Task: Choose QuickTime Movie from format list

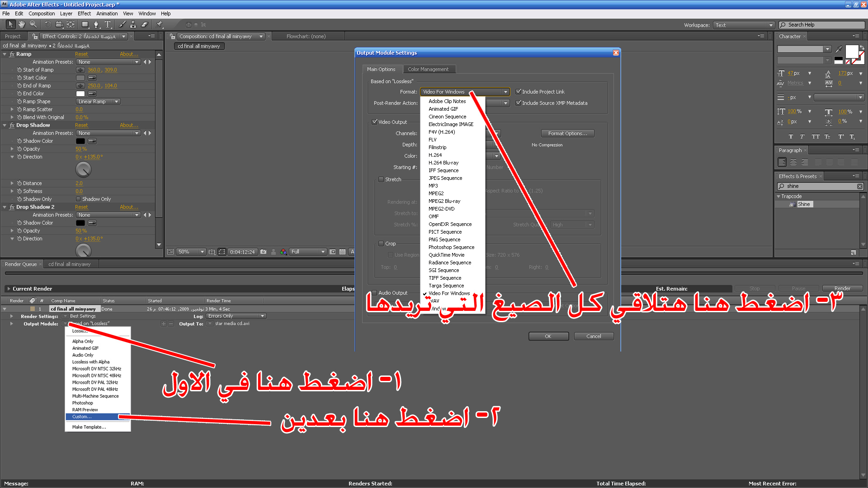Action: point(446,255)
